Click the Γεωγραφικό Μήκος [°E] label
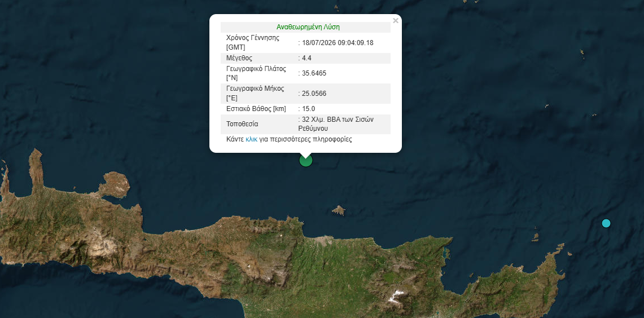 pos(255,94)
